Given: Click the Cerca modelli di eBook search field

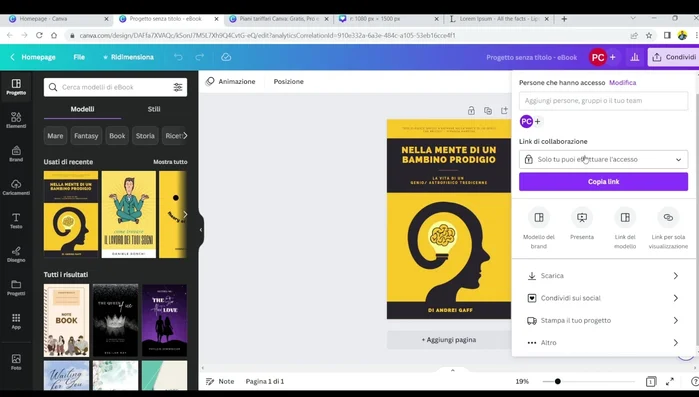Looking at the screenshot, I should click(x=115, y=87).
